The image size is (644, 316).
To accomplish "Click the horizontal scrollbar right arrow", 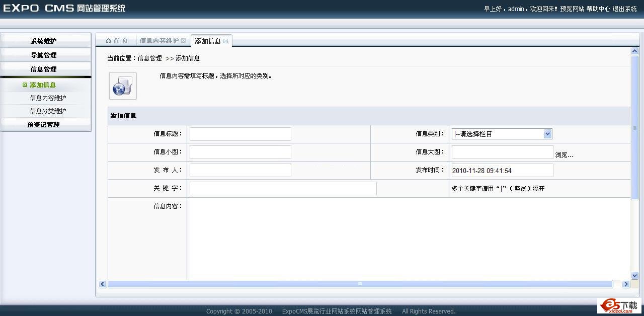I will 626,284.
